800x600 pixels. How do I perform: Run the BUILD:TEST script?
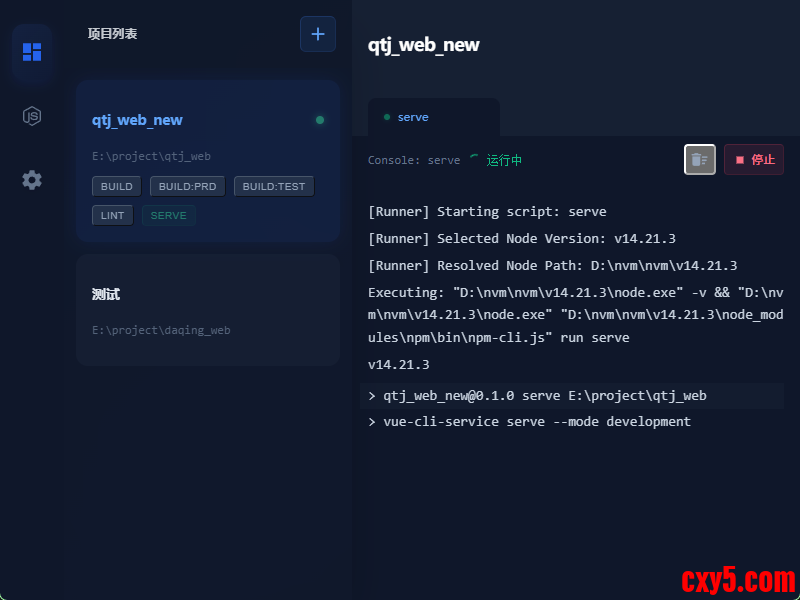tap(274, 187)
